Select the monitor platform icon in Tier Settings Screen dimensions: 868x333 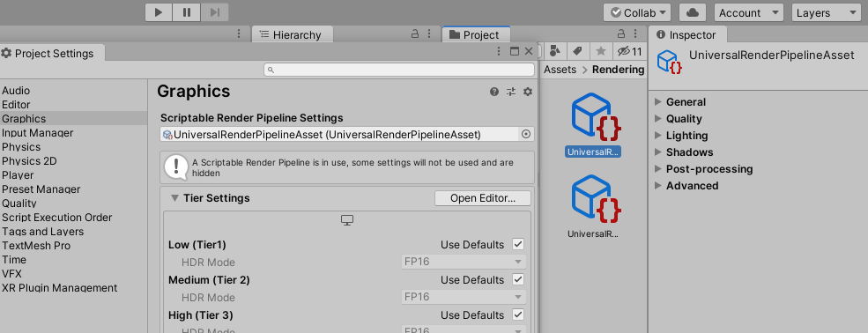coord(347,220)
